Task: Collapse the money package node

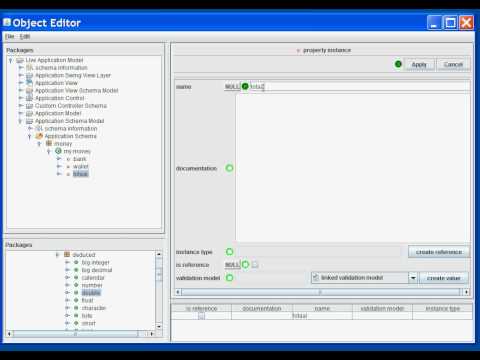Action: point(39,144)
